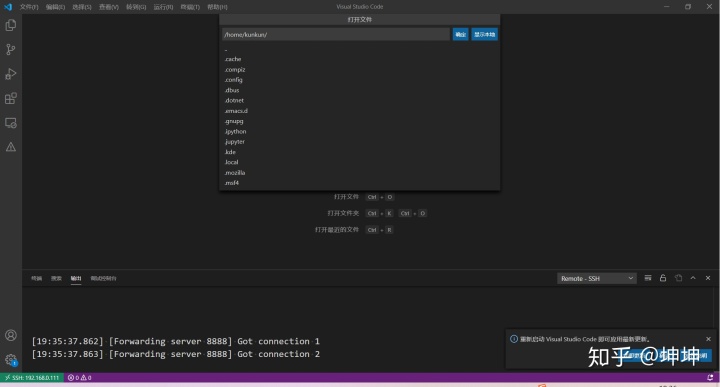Open the 编辑(E) menu
720x387 pixels.
click(x=55, y=7)
